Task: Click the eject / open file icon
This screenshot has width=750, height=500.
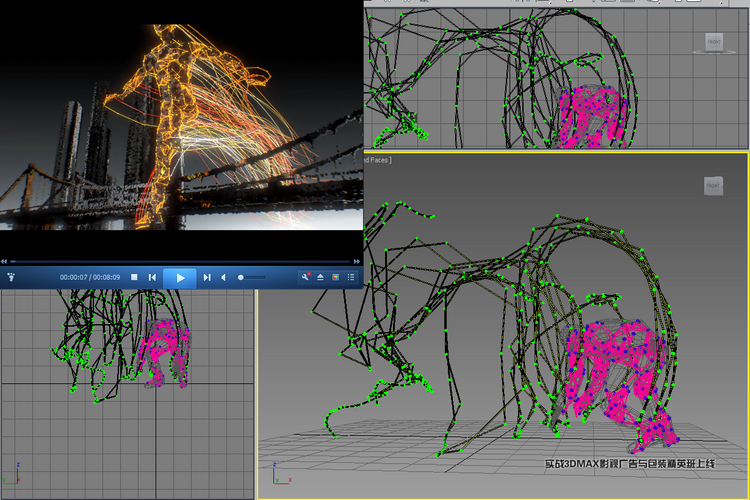Action: [320, 278]
